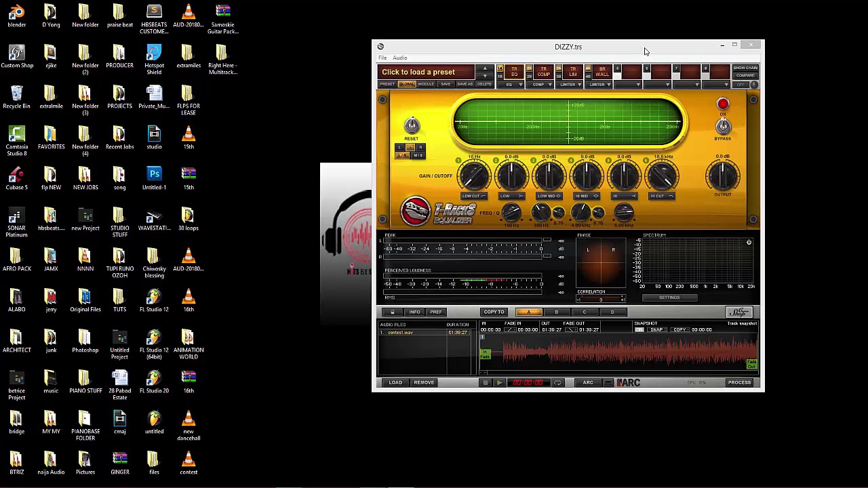This screenshot has width=868, height=488.
Task: Click the stop transport button
Action: pos(486,383)
